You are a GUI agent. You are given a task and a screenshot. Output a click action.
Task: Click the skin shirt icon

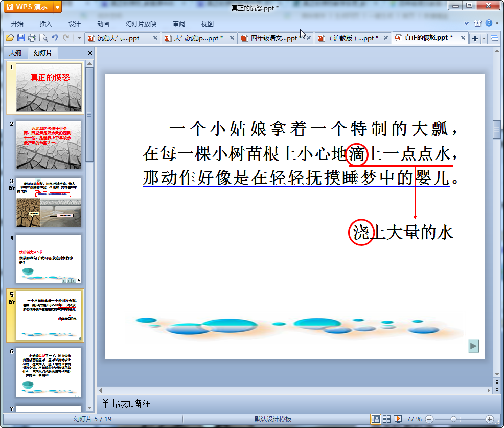coord(477,23)
